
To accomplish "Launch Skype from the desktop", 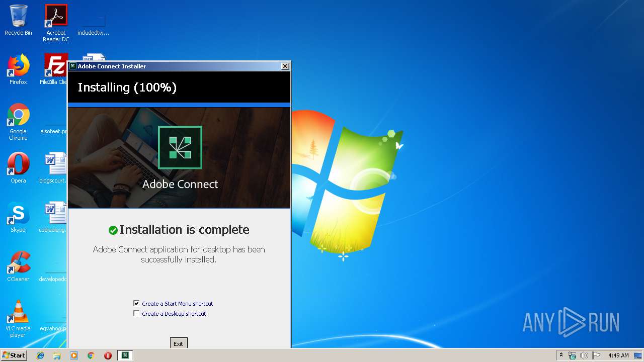I will point(18,217).
